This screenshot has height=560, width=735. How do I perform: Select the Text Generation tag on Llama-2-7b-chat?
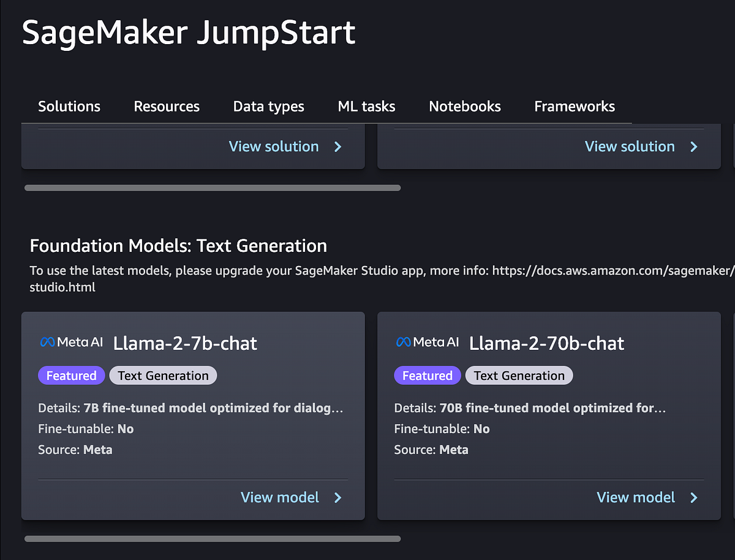click(163, 375)
